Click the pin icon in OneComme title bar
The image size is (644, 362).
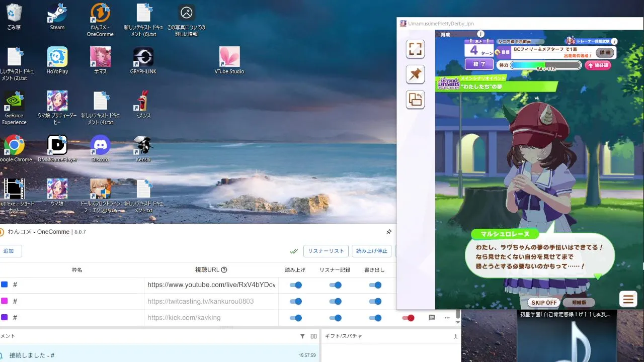click(x=389, y=232)
